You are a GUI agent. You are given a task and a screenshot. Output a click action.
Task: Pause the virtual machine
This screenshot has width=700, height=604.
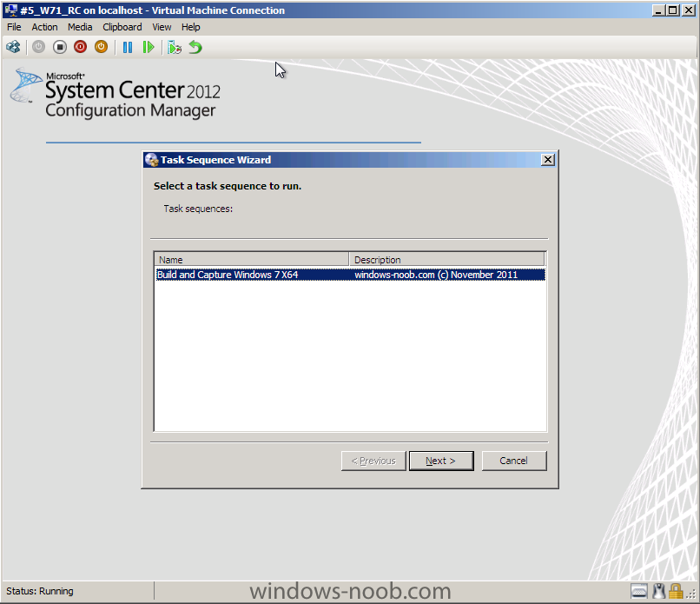pos(128,47)
